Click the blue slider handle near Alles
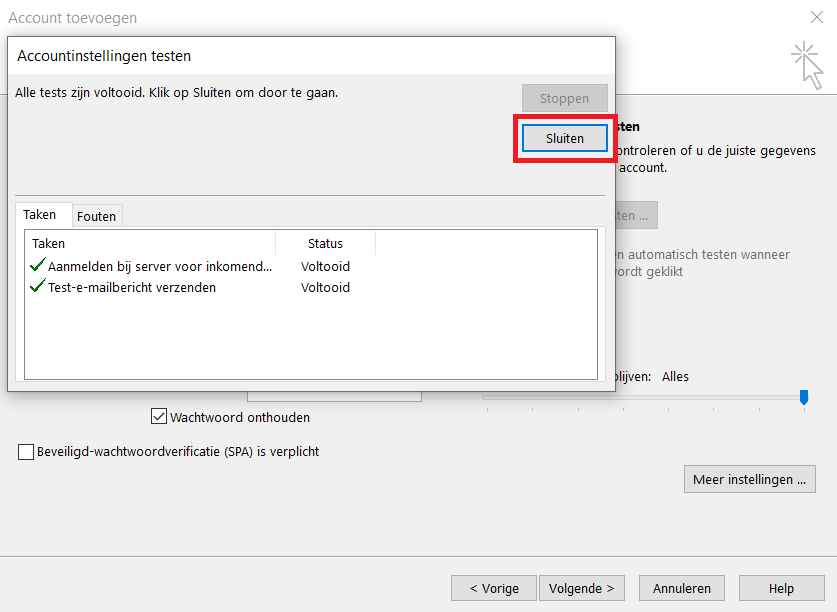The image size is (837, 612). click(x=803, y=397)
